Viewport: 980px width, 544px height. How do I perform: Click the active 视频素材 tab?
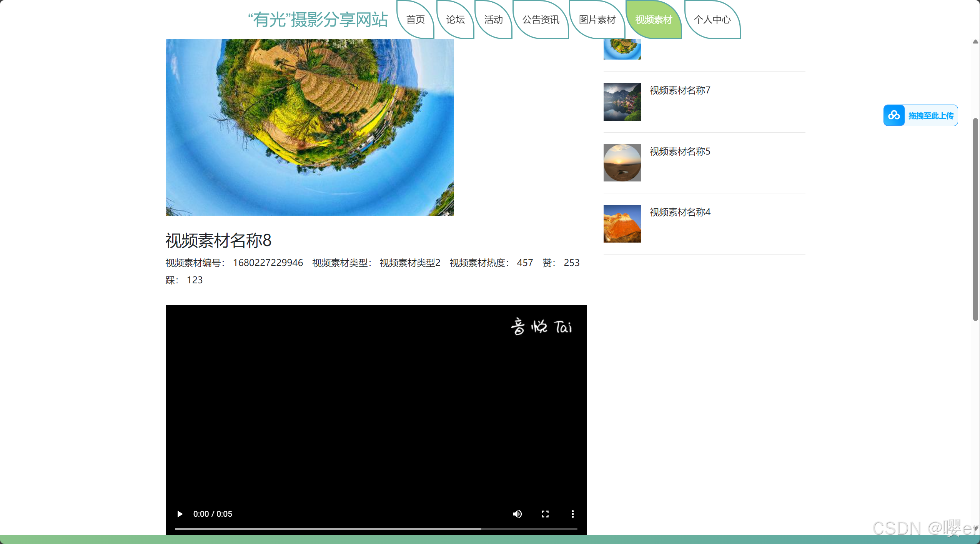pyautogui.click(x=654, y=20)
